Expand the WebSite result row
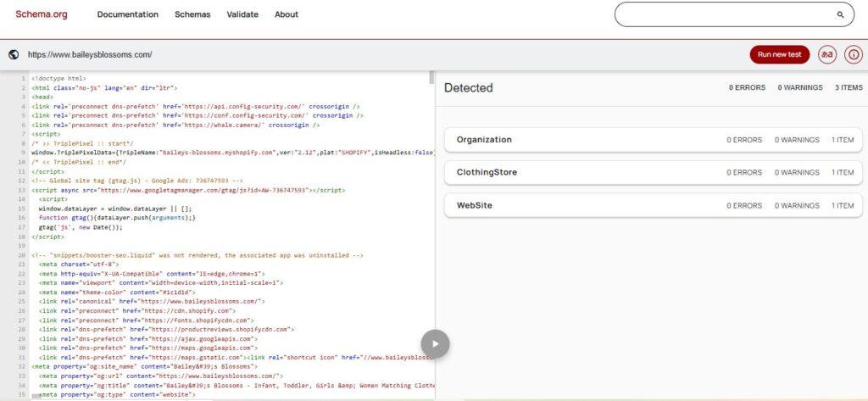 (654, 205)
